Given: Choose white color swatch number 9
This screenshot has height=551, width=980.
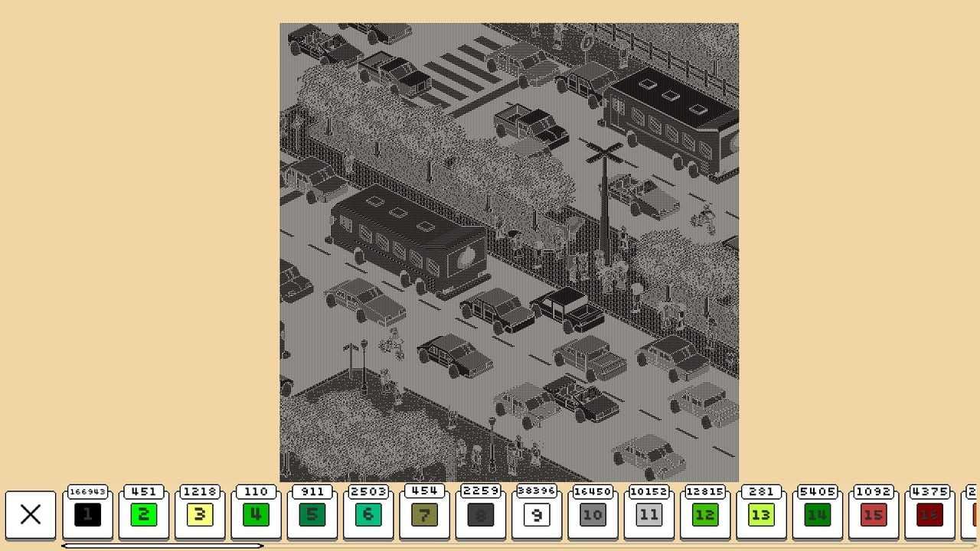Looking at the screenshot, I should pos(537,515).
